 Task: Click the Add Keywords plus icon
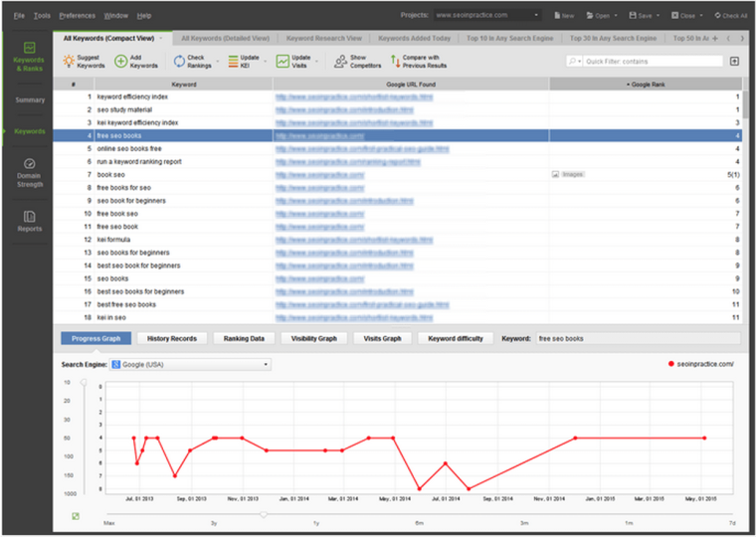point(120,62)
